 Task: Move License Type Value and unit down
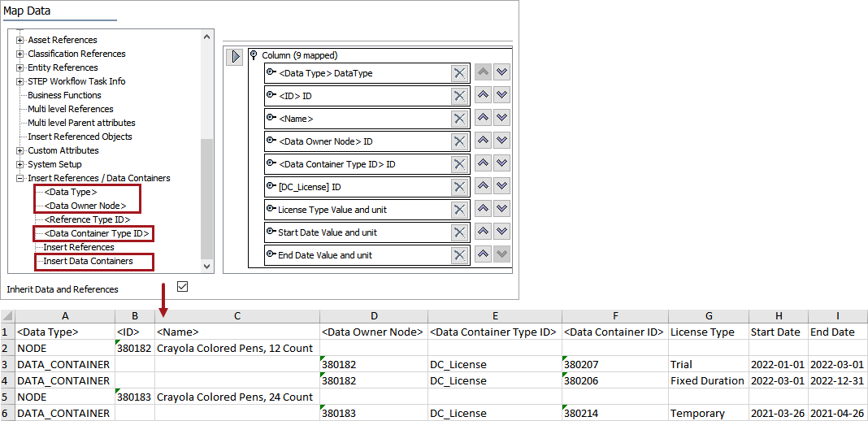501,209
